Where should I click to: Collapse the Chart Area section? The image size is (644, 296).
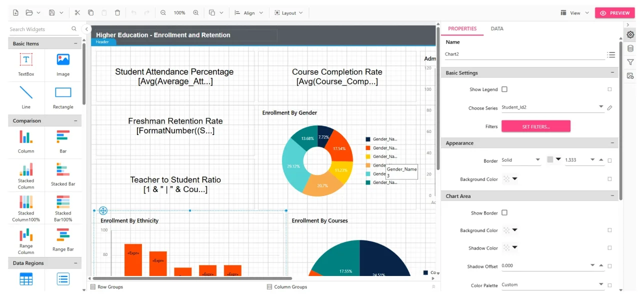612,196
